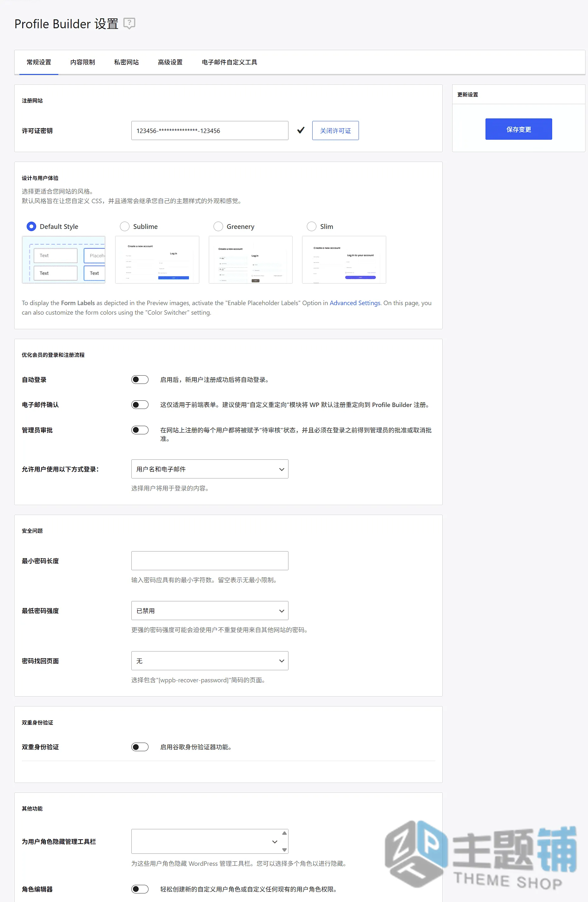The height and width of the screenshot is (902, 588).
Task: Click the Greenery preview thumbnail
Action: tap(250, 260)
